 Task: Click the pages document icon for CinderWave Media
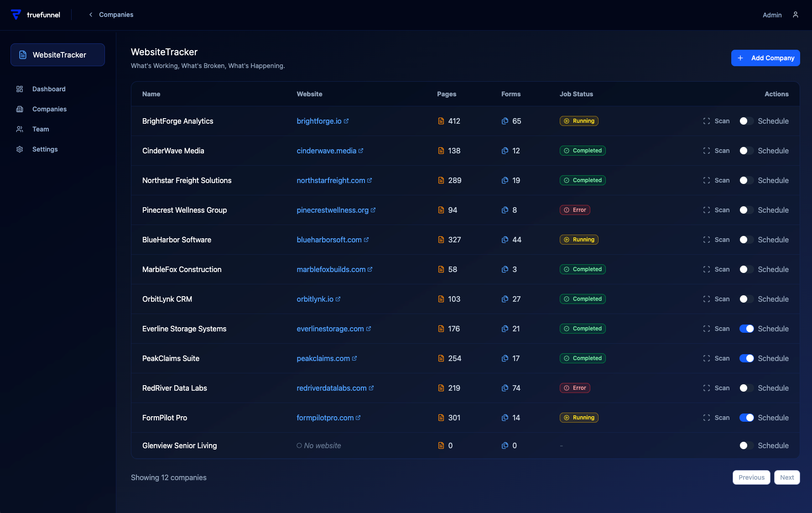[x=441, y=151]
